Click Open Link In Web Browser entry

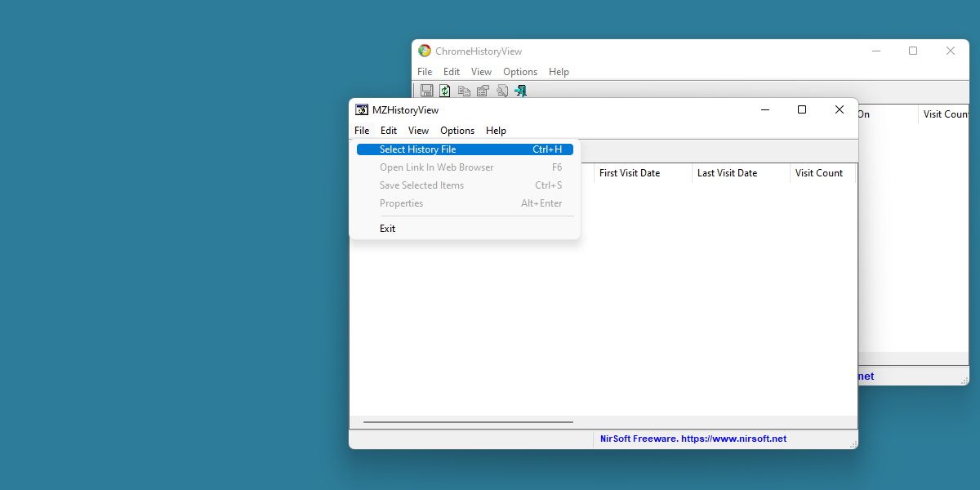click(x=465, y=167)
